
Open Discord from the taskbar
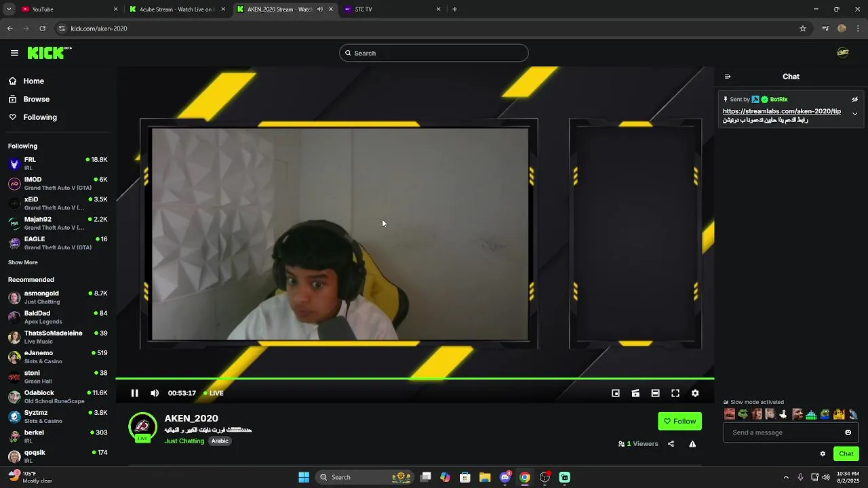tap(505, 477)
